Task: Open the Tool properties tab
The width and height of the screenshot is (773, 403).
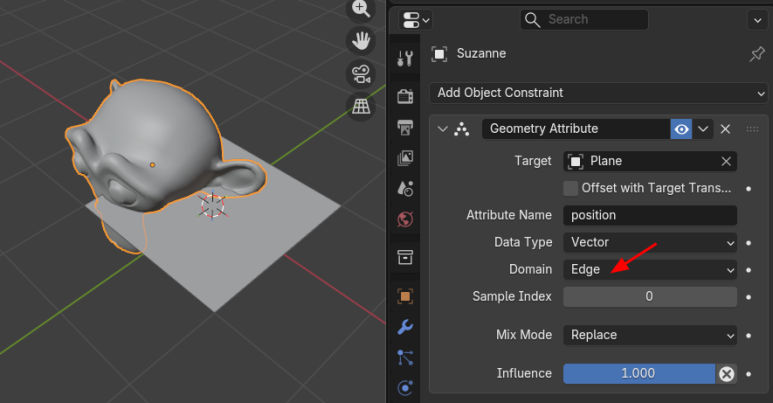Action: [x=405, y=59]
